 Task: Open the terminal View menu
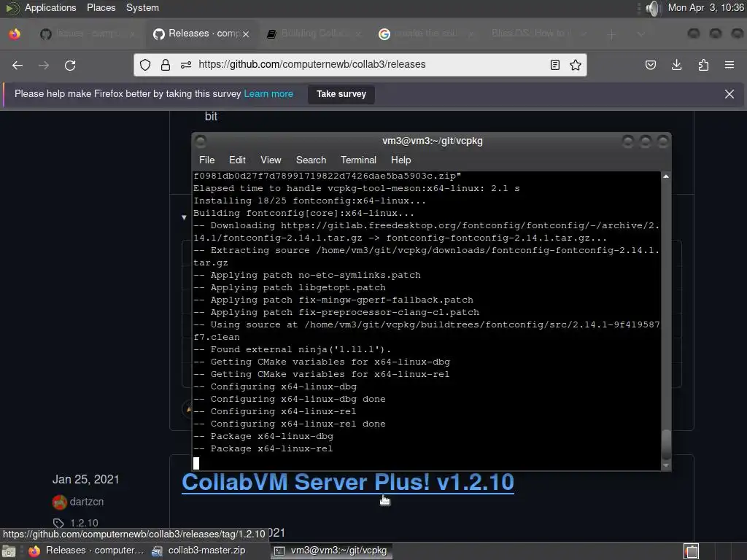click(x=271, y=160)
